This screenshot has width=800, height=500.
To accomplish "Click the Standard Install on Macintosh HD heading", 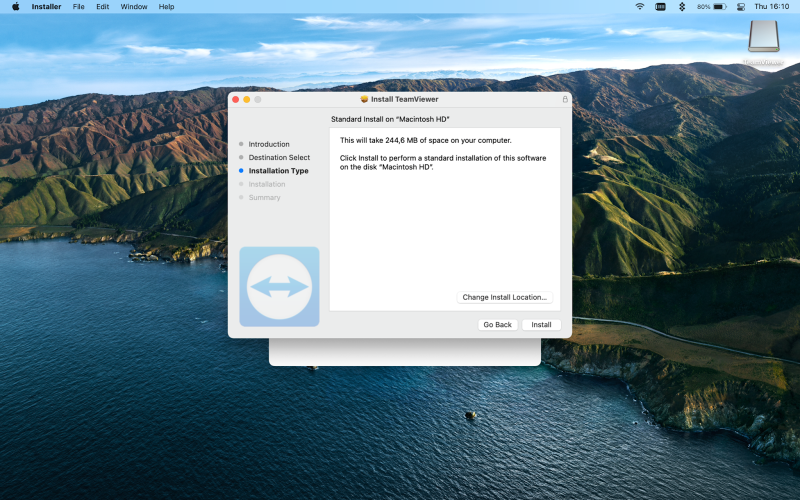I will point(390,119).
